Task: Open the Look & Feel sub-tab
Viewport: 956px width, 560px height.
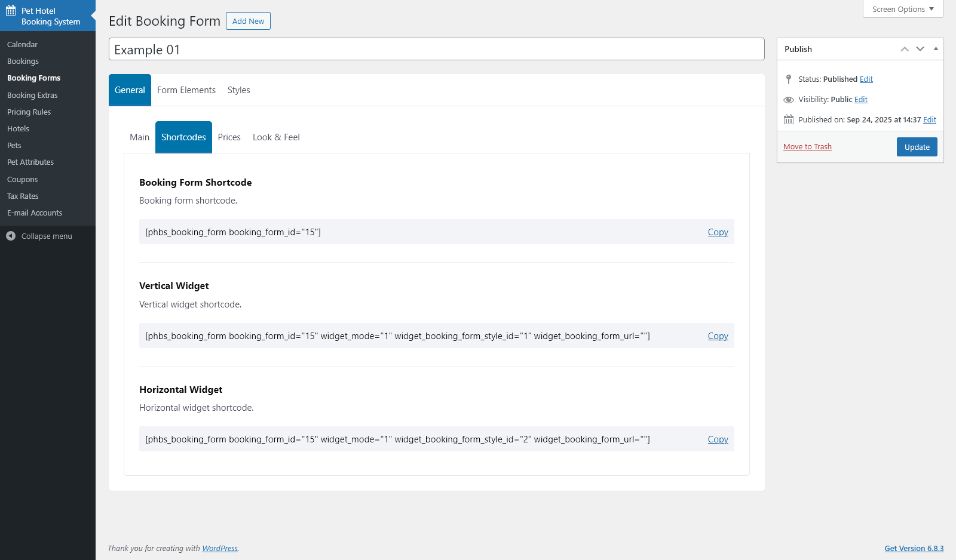Action: click(x=276, y=137)
